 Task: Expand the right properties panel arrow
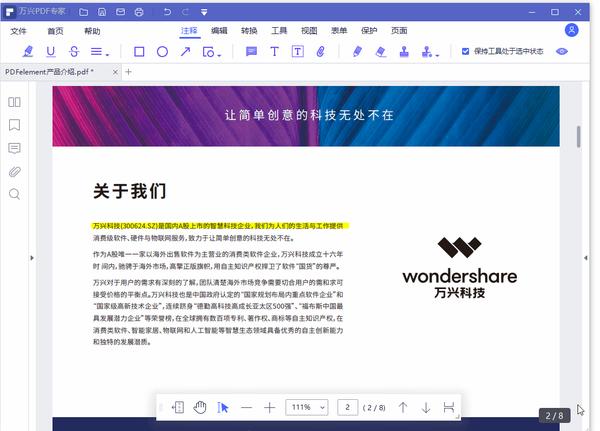point(586,258)
